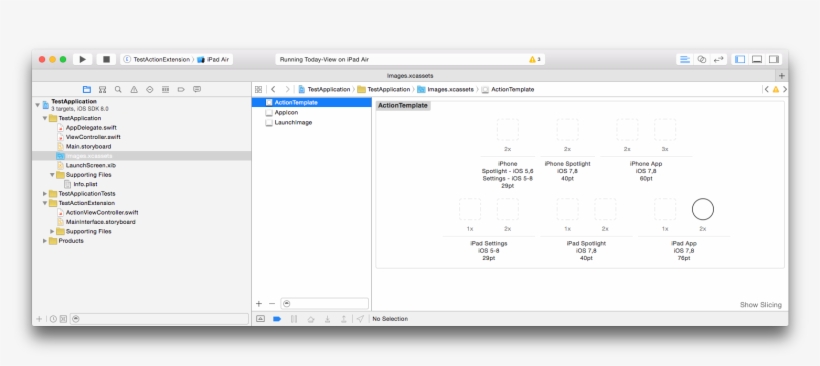Run the project with the Play button
Viewport: 820px width, 366px height.
[x=83, y=60]
